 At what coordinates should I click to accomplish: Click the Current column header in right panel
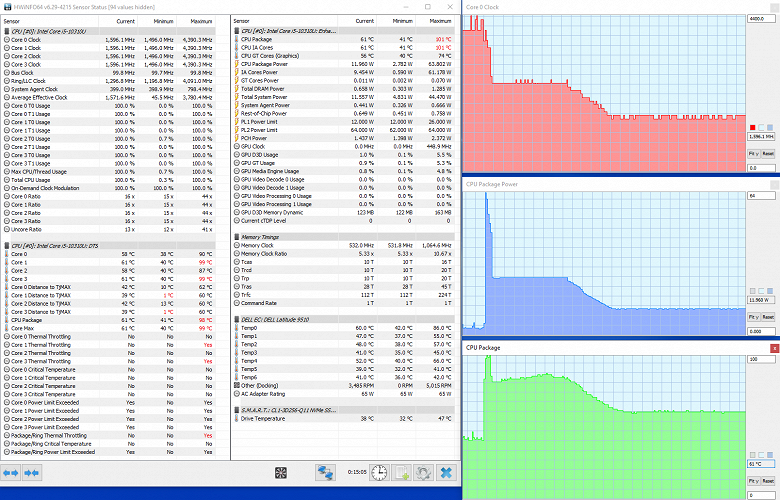[x=364, y=21]
